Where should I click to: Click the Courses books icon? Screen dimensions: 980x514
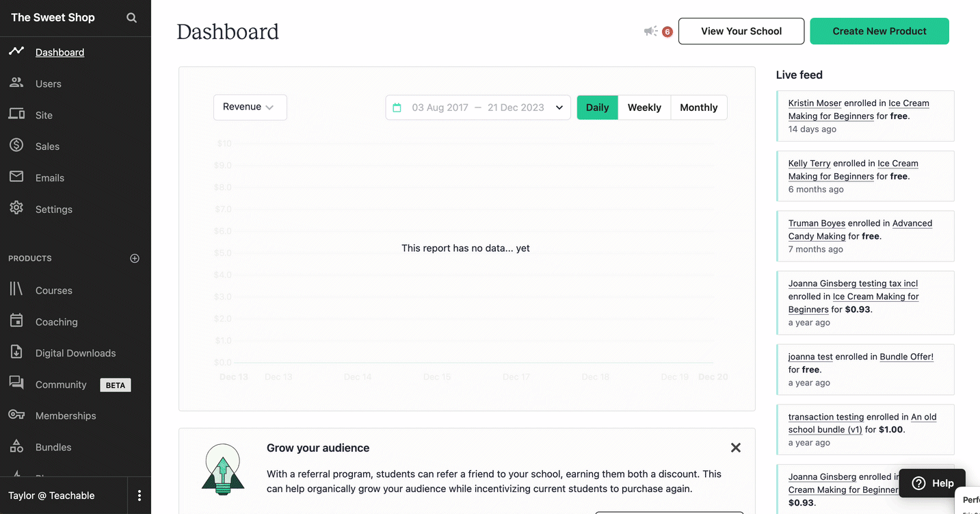tap(16, 290)
